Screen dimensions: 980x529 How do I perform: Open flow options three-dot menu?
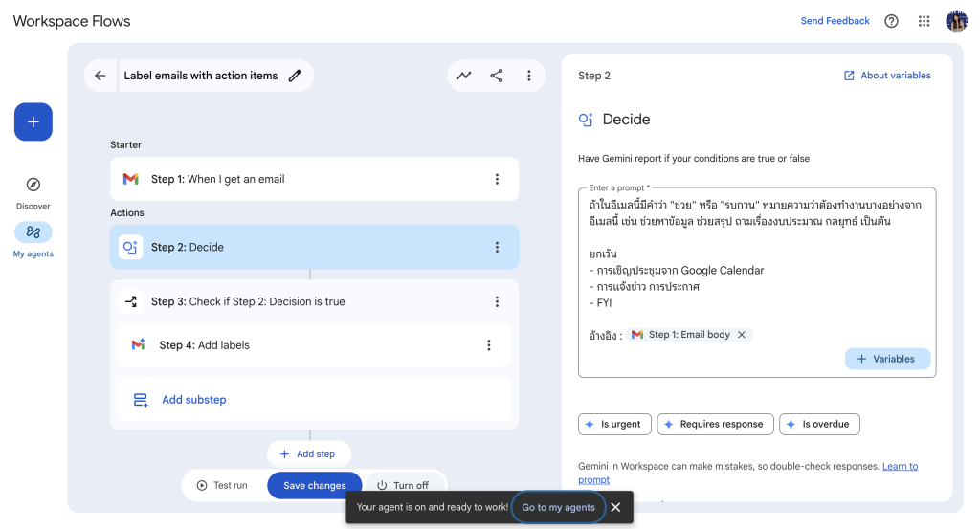529,76
